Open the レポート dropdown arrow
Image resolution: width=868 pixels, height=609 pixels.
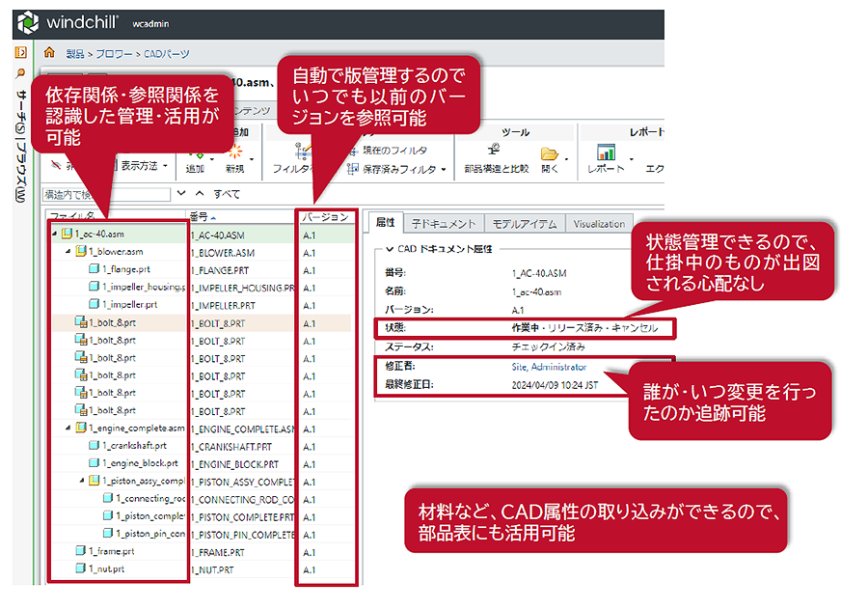631,159
